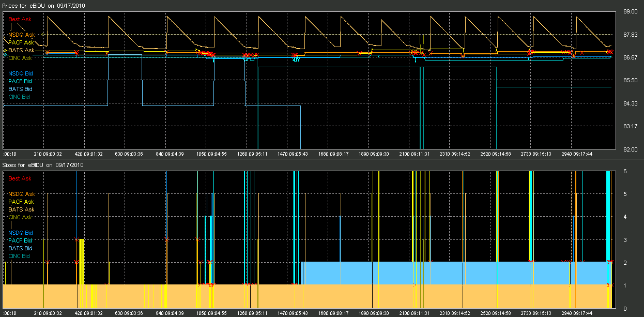Select NSDQ Ask legend in Sizes chart
The image size is (644, 317).
coord(21,194)
